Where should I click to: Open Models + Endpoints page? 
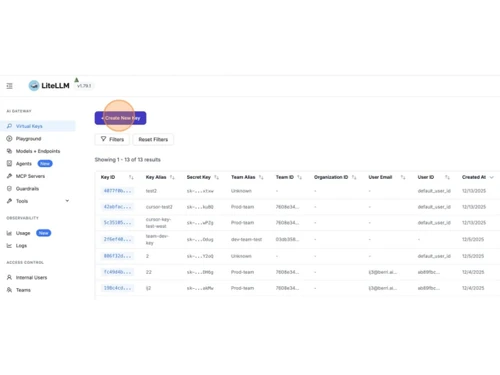point(38,151)
